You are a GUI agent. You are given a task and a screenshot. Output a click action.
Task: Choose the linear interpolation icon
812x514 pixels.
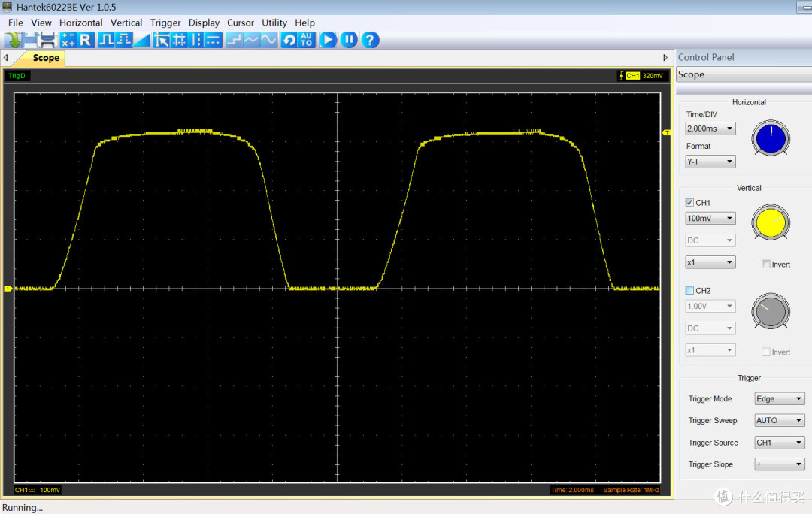pos(251,40)
